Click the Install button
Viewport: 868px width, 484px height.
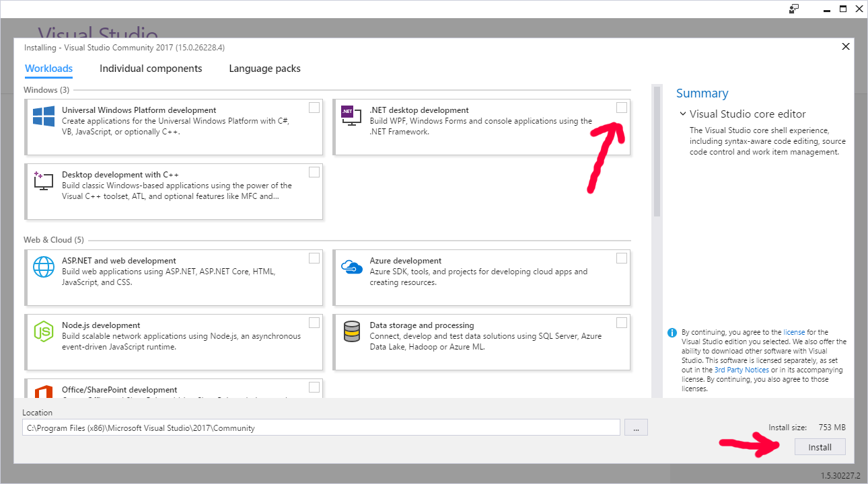tap(820, 446)
